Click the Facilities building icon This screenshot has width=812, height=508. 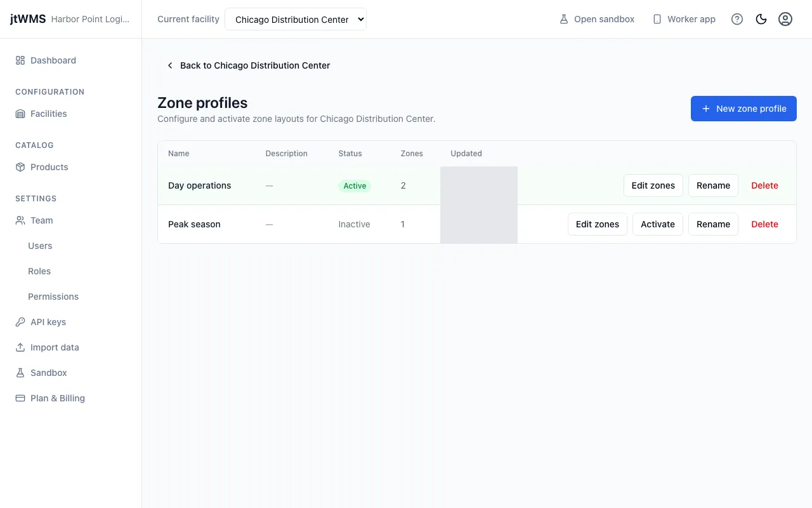pos(20,114)
